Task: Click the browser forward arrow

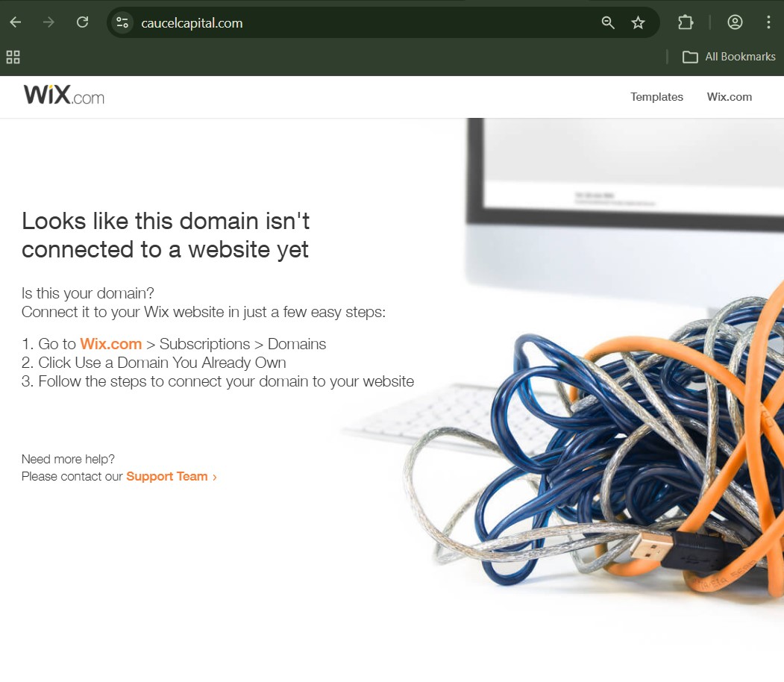Action: pyautogui.click(x=49, y=22)
